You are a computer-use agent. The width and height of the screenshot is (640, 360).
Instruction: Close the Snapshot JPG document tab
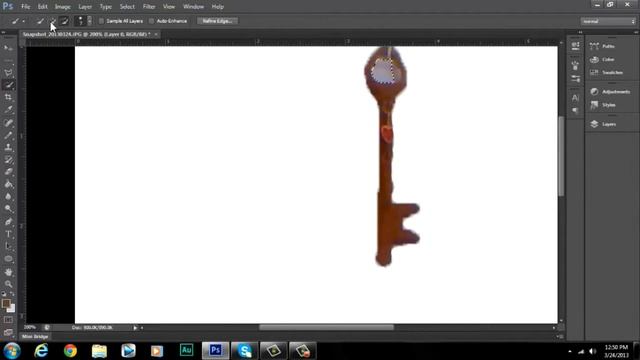pyautogui.click(x=156, y=34)
